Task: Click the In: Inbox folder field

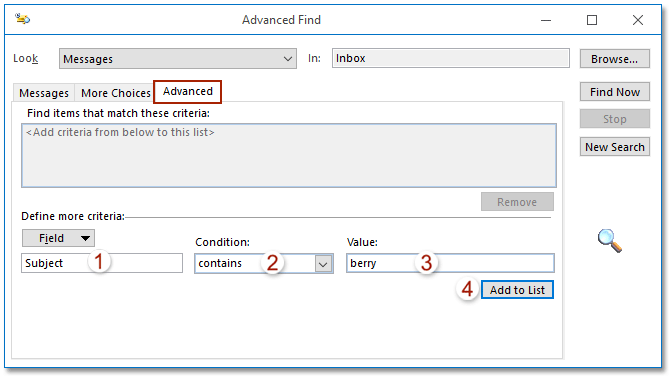Action: click(x=451, y=58)
